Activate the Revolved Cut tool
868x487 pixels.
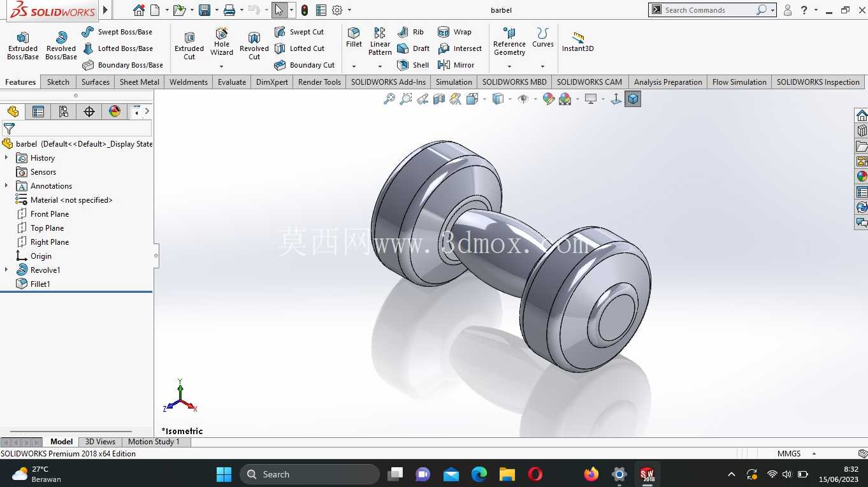(x=254, y=46)
